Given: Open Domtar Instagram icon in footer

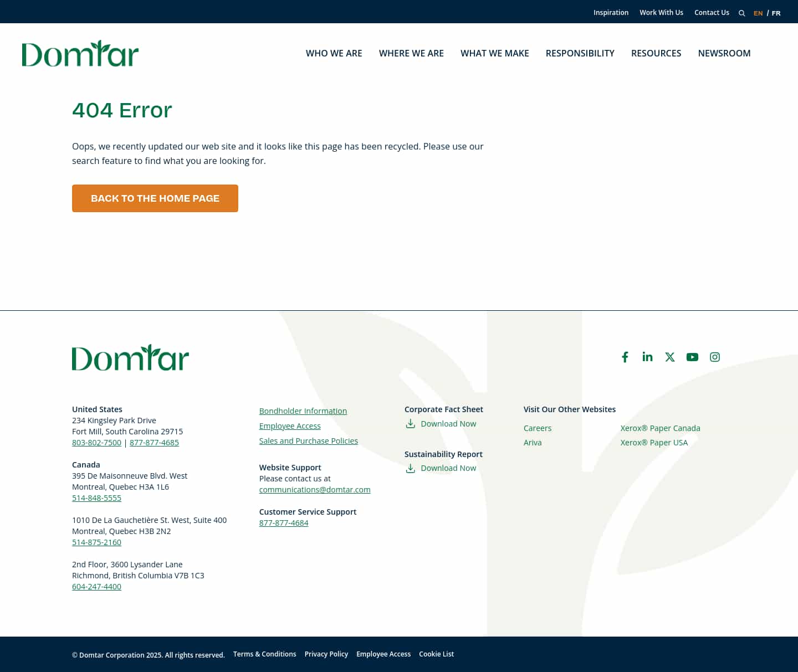Looking at the screenshot, I should point(715,357).
